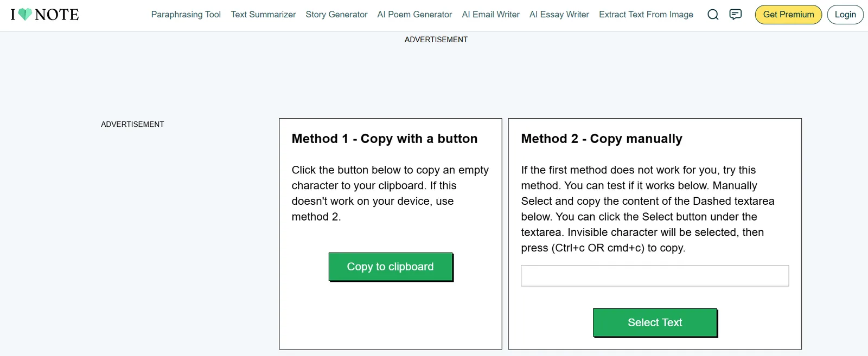Go to Text Summarizer

tap(263, 15)
